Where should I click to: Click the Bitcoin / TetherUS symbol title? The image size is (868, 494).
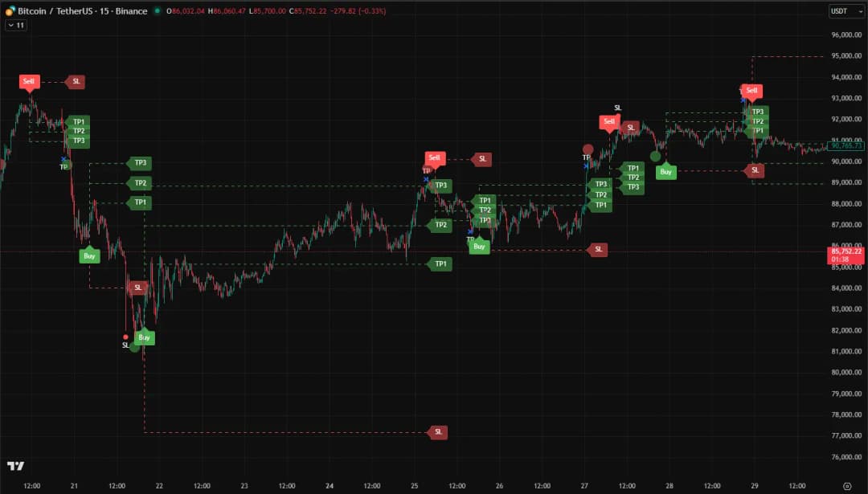click(x=83, y=11)
